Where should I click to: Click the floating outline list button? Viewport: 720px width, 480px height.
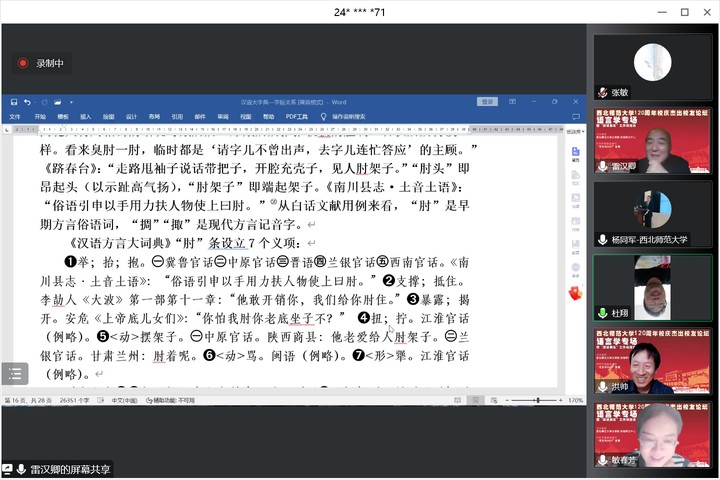tap(15, 373)
